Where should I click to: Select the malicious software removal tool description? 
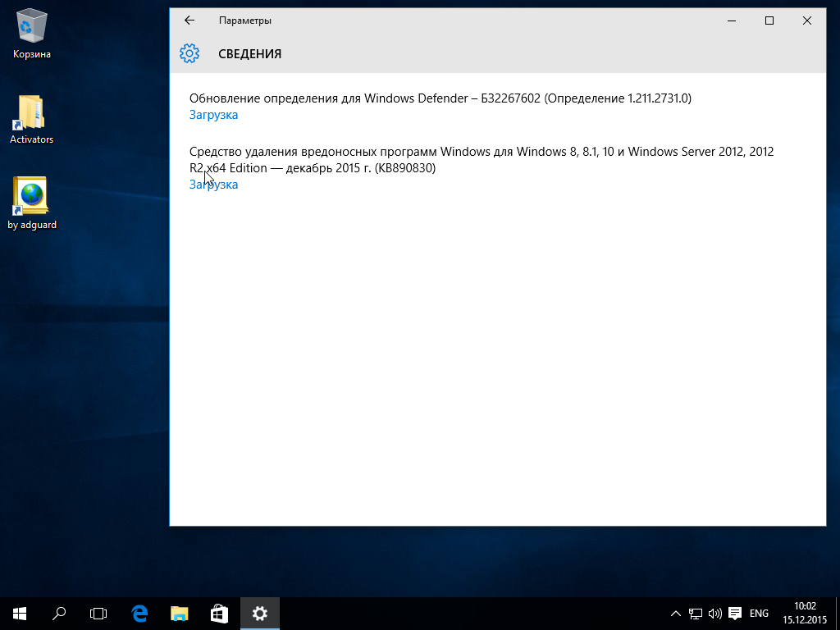(481, 160)
